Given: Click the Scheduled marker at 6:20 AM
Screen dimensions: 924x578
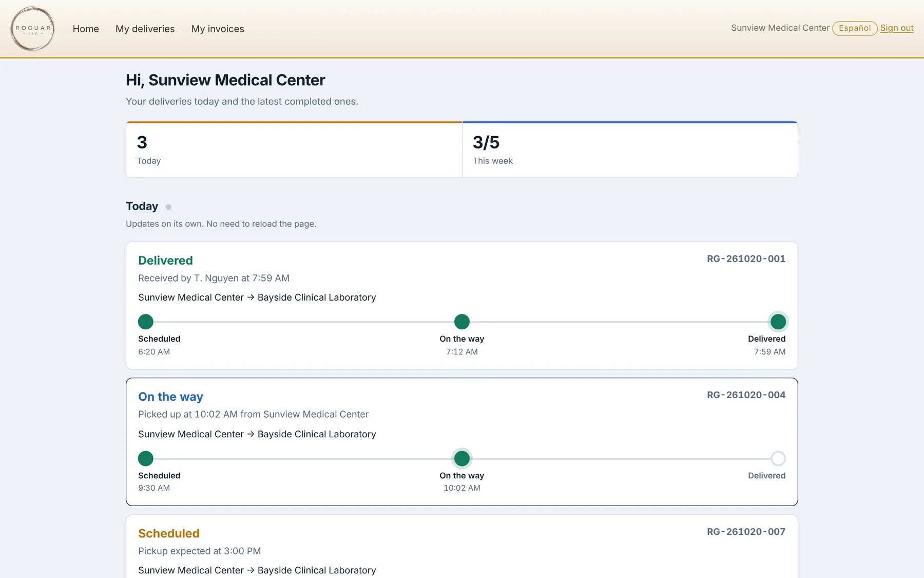Looking at the screenshot, I should [x=146, y=322].
